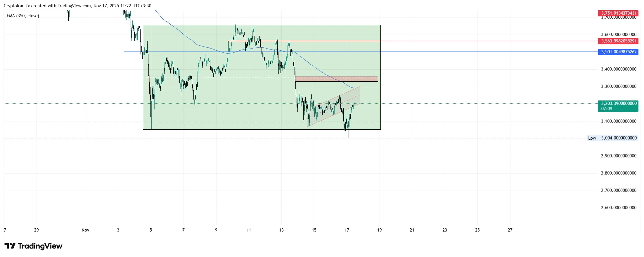
Task: Click the TradingView wordmark text
Action: pos(40,246)
